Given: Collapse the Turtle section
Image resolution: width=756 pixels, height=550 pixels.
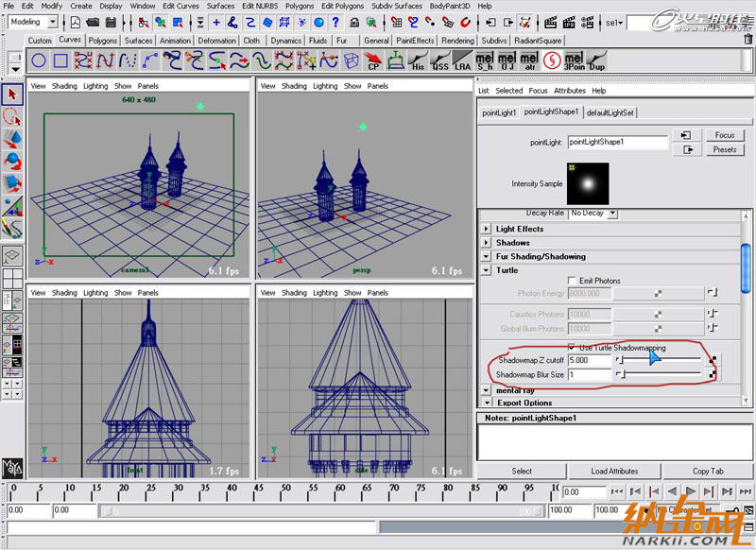Looking at the screenshot, I should (486, 270).
